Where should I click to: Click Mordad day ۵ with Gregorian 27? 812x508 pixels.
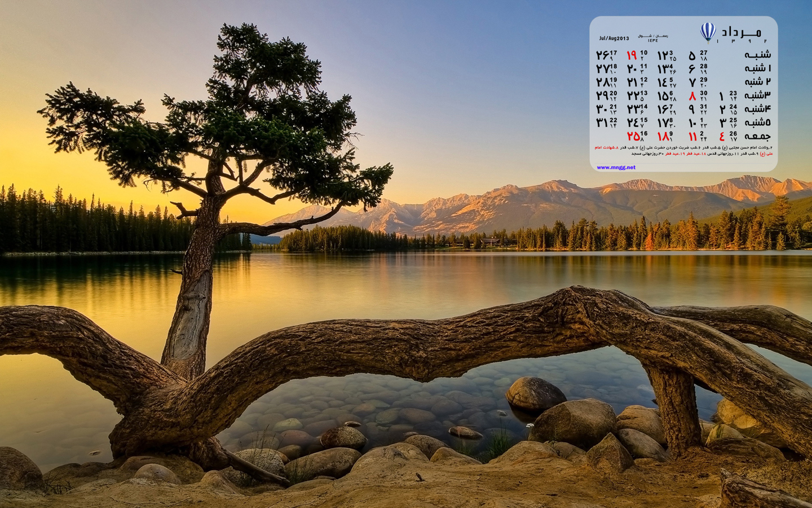[x=698, y=55]
